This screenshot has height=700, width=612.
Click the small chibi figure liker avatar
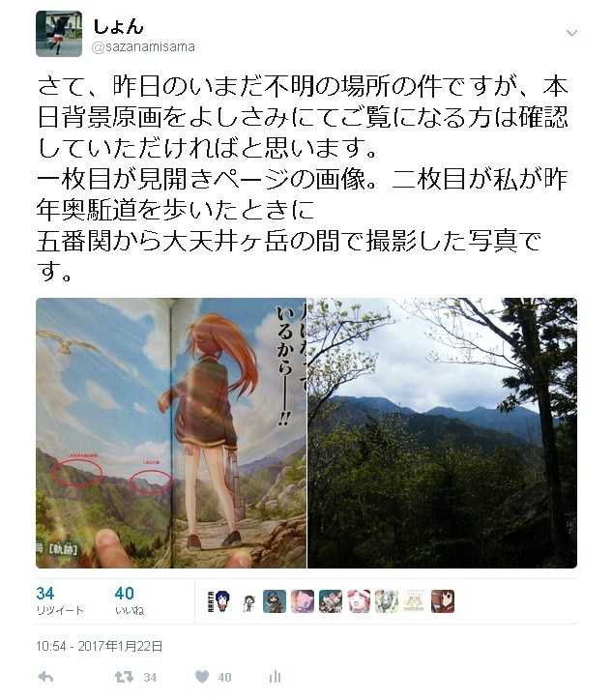(248, 600)
